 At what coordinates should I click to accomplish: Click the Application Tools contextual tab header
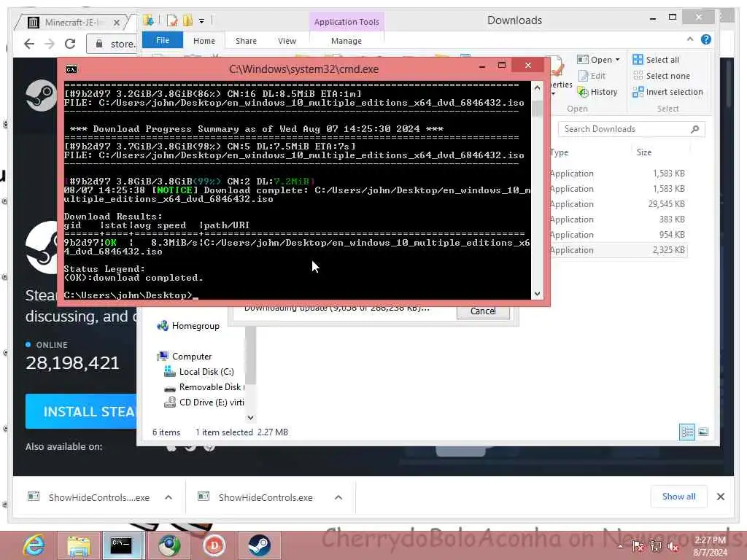347,22
